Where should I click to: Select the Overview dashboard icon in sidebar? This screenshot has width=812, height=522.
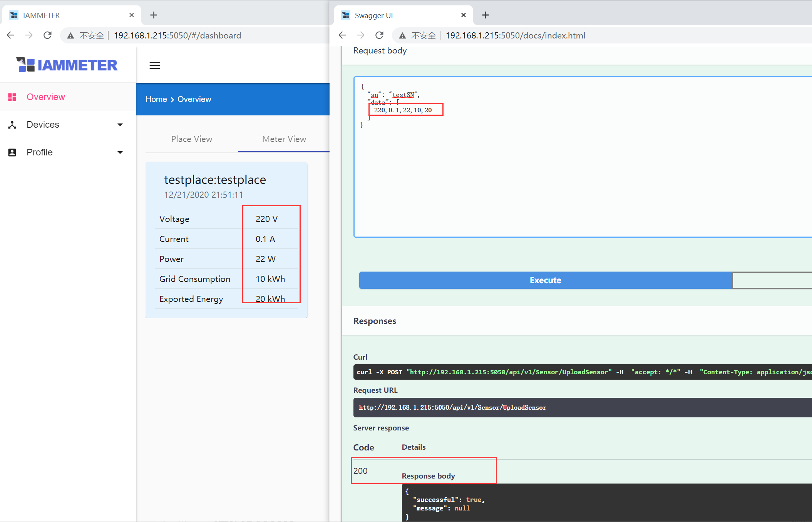click(12, 97)
